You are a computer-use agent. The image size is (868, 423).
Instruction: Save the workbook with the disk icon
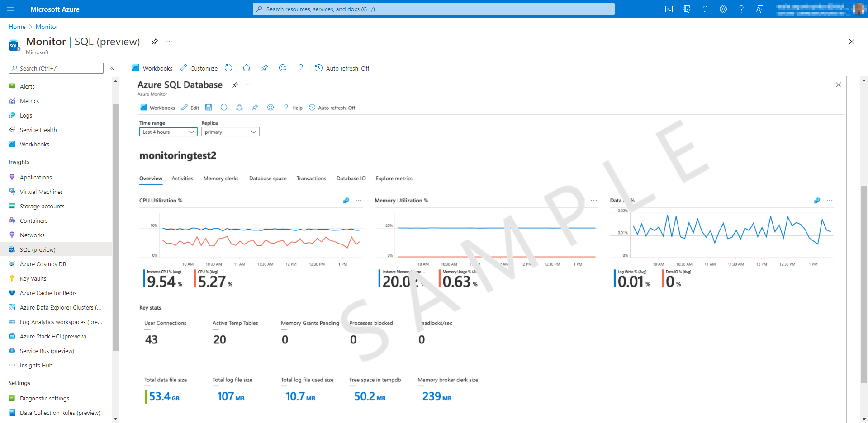click(x=209, y=108)
